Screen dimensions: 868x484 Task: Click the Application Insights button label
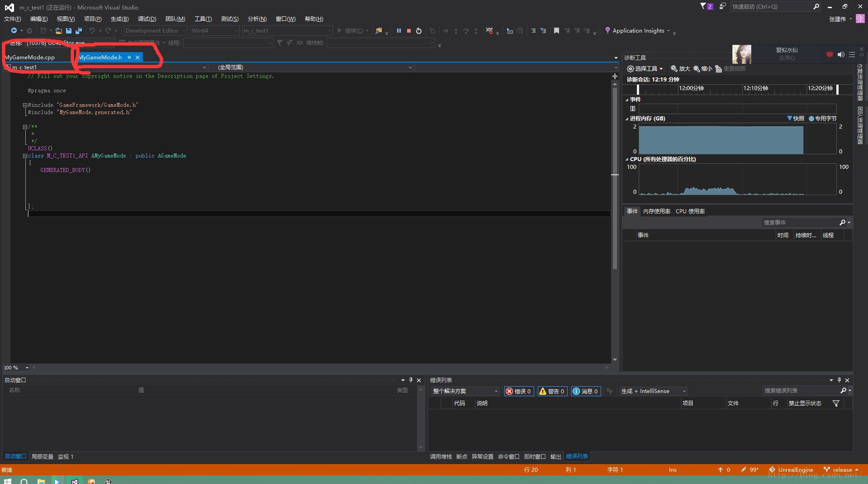coord(638,31)
